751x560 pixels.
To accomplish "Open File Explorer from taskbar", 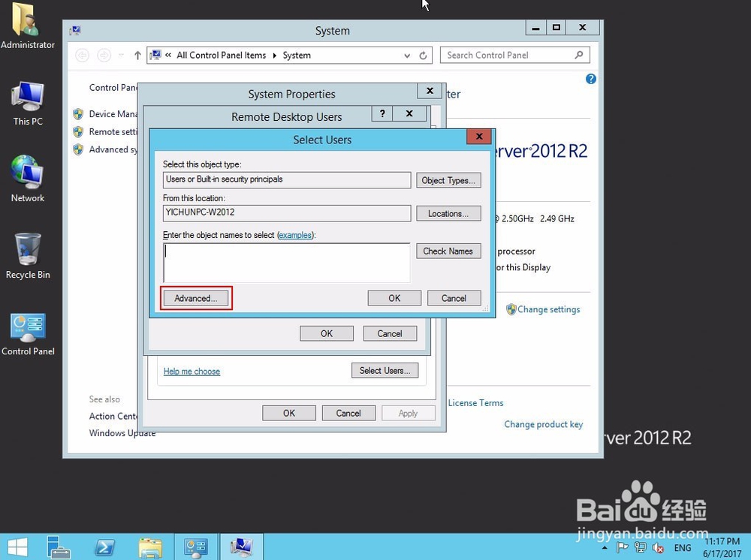I will click(150, 547).
